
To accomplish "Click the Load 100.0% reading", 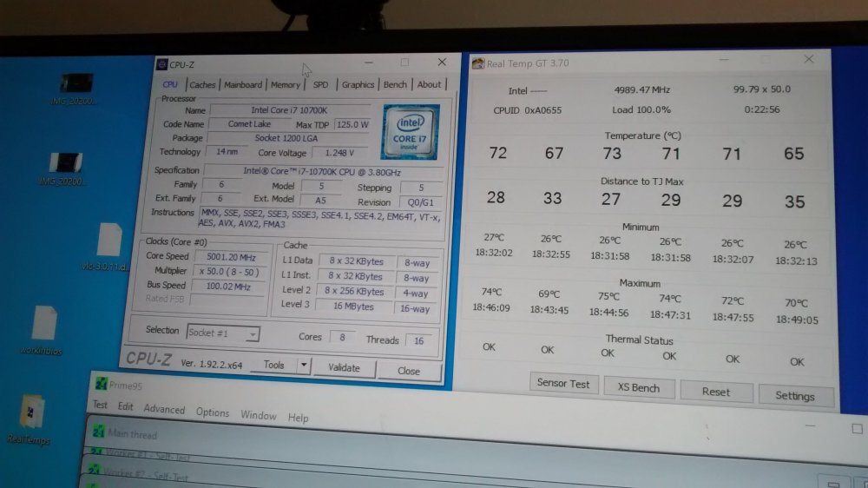I will point(641,109).
